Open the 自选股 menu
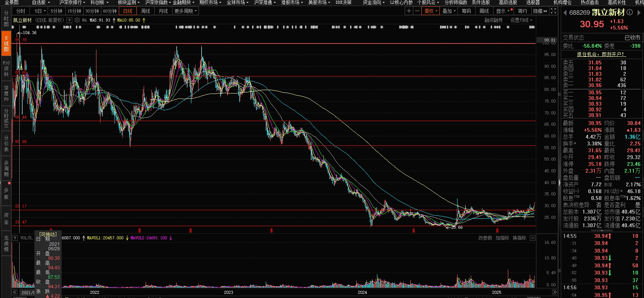Image resolution: width=644 pixels, height=298 pixels. tap(40, 2)
